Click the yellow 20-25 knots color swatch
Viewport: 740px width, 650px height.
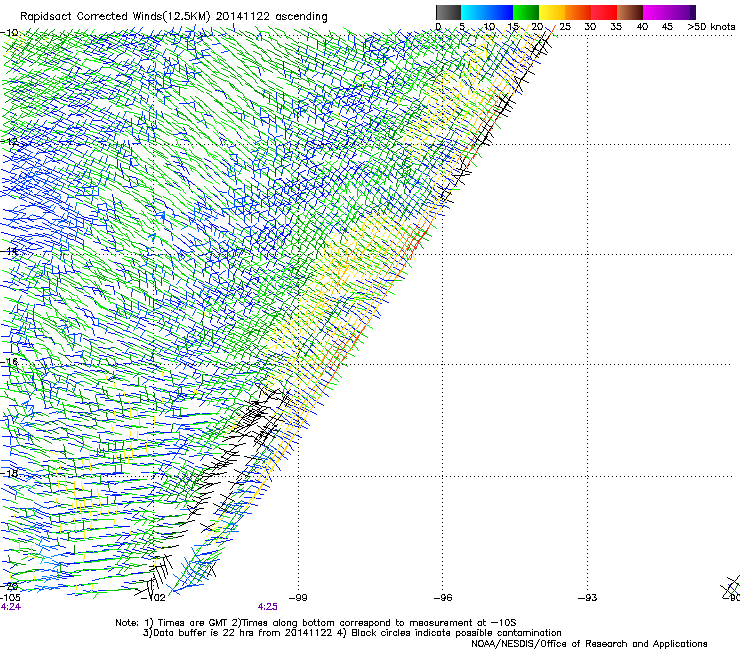tap(552, 12)
